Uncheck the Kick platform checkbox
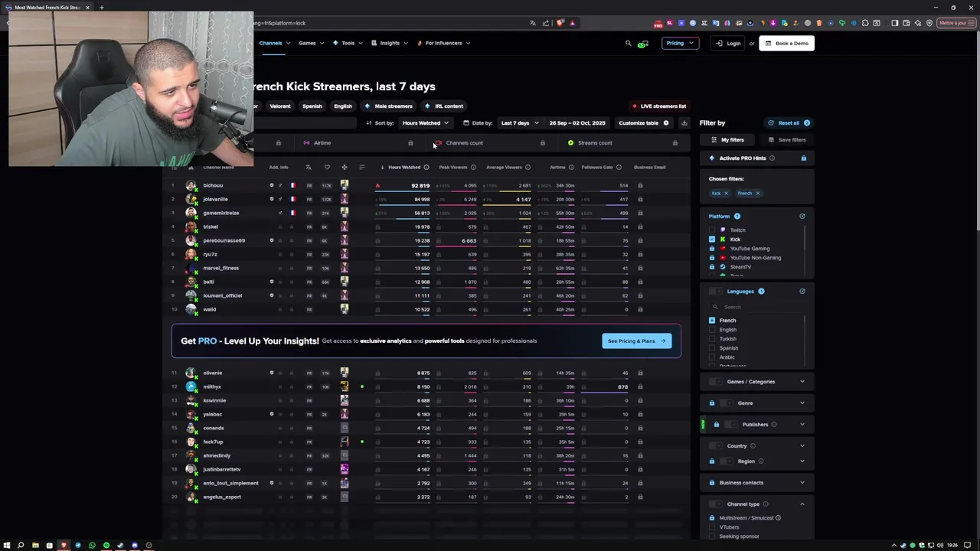This screenshot has width=980, height=551. click(712, 239)
